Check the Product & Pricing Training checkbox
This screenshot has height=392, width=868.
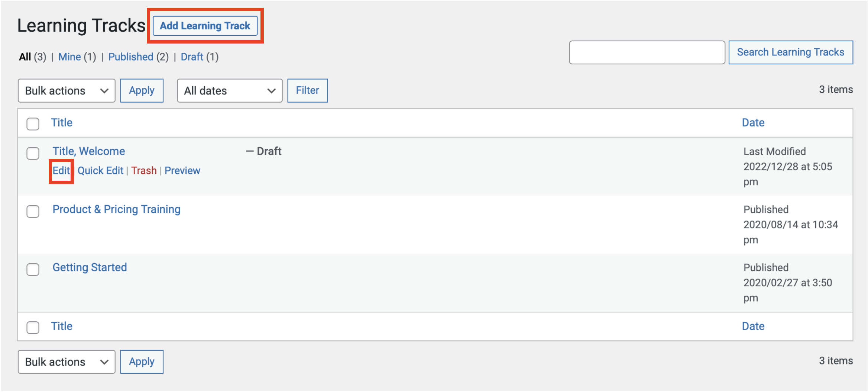33,211
